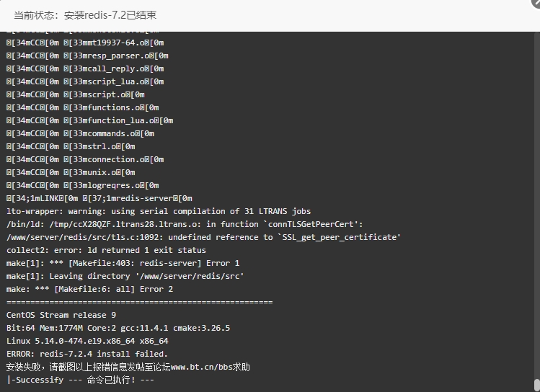This screenshot has height=392, width=540.
Task: Click the connTLSGetPeerCert ld error line
Action: click(x=185, y=224)
